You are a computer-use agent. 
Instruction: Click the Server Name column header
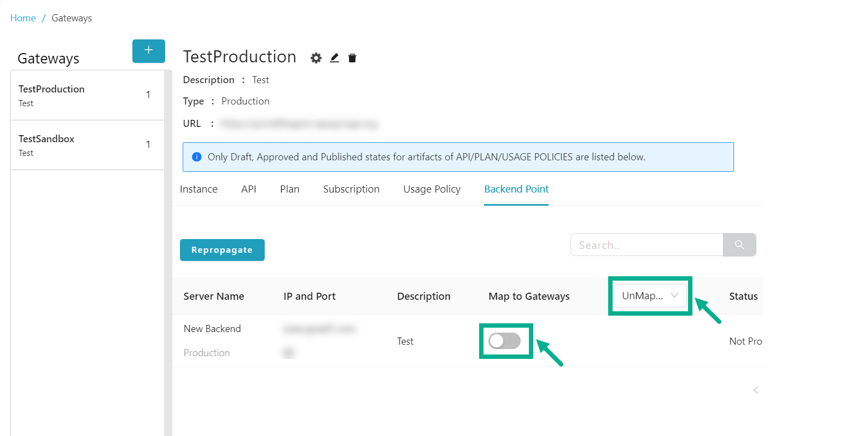click(x=214, y=297)
